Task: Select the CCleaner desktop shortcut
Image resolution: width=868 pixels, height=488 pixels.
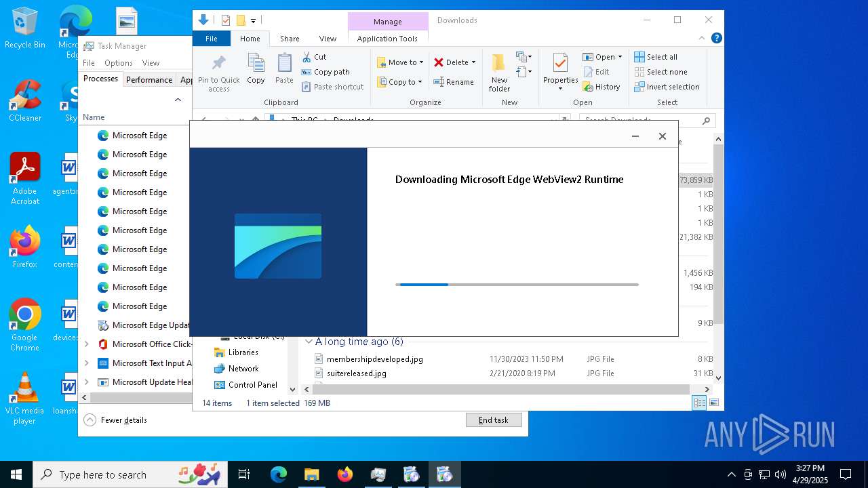Action: click(x=25, y=102)
